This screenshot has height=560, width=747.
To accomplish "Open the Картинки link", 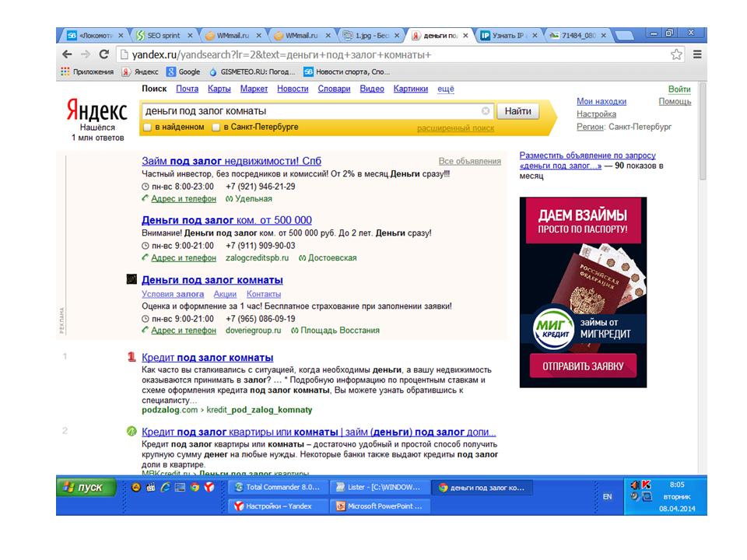I will [411, 89].
